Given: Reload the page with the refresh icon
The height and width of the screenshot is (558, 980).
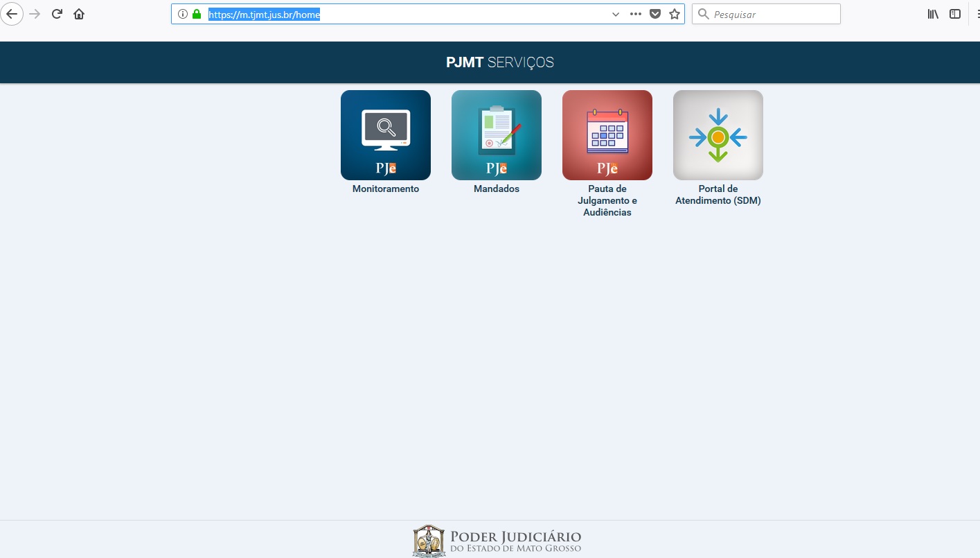Looking at the screenshot, I should click(57, 14).
